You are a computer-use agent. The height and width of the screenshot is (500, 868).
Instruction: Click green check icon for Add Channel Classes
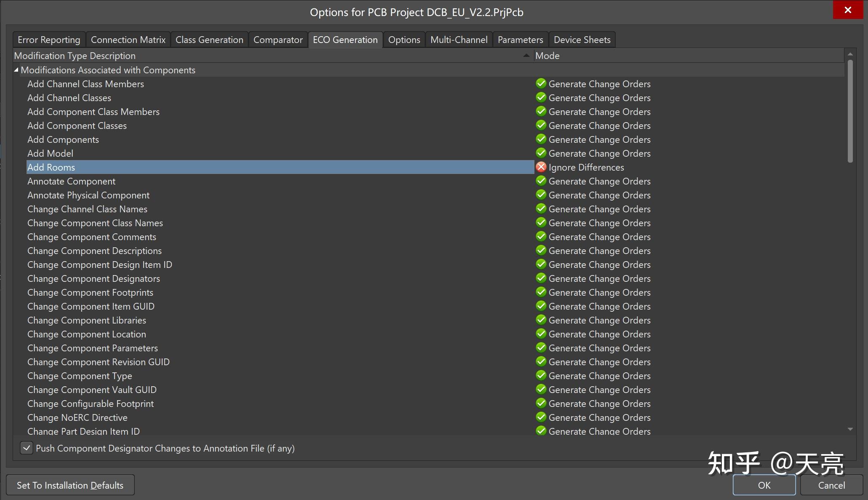541,98
